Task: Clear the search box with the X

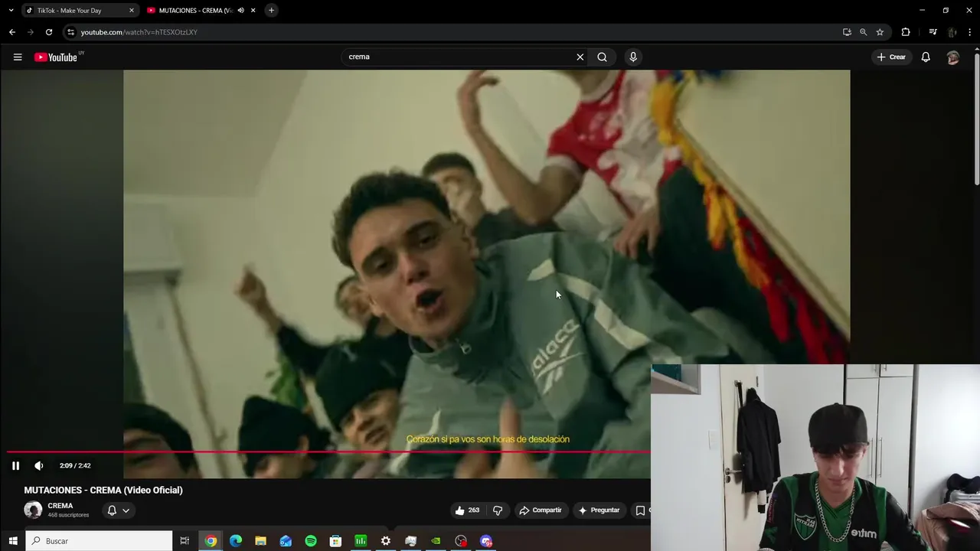Action: coord(580,57)
